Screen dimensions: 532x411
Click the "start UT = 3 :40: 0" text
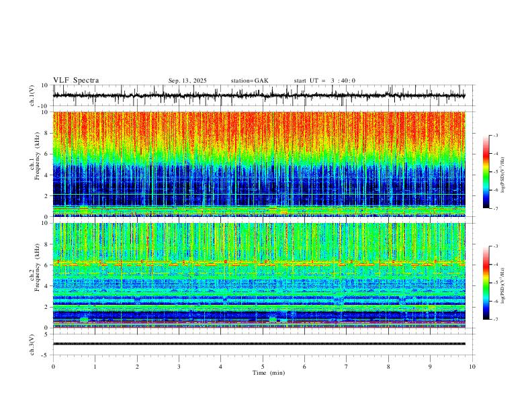324,81
